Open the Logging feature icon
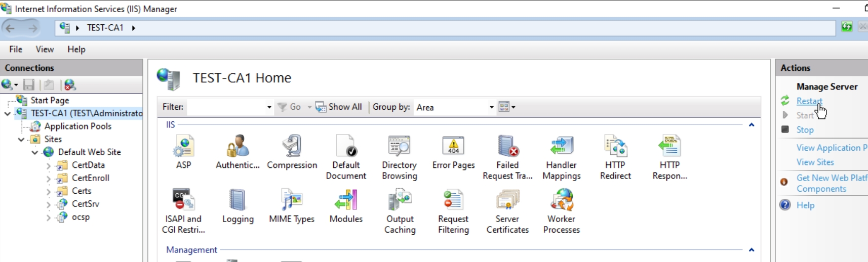The image size is (868, 262). tap(238, 206)
